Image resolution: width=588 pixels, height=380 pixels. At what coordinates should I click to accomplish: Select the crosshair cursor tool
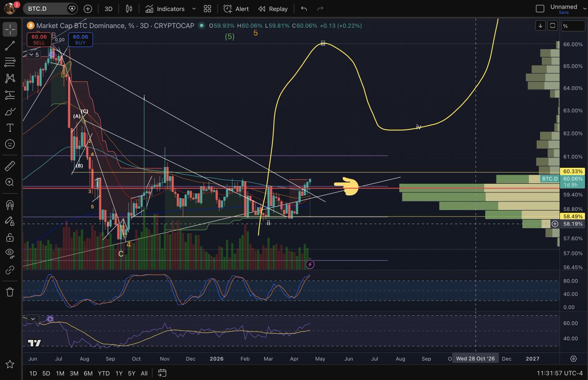pos(10,29)
